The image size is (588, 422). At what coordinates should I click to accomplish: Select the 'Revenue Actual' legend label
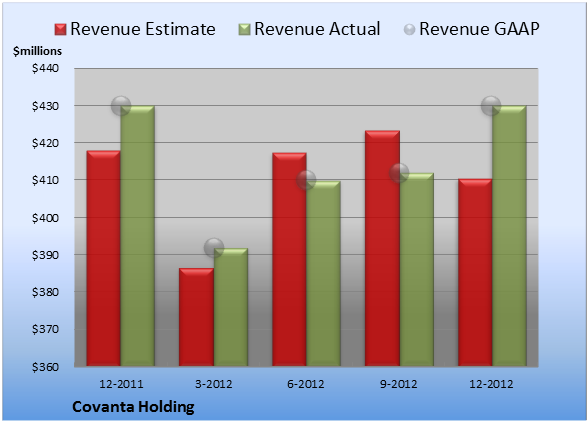[317, 29]
